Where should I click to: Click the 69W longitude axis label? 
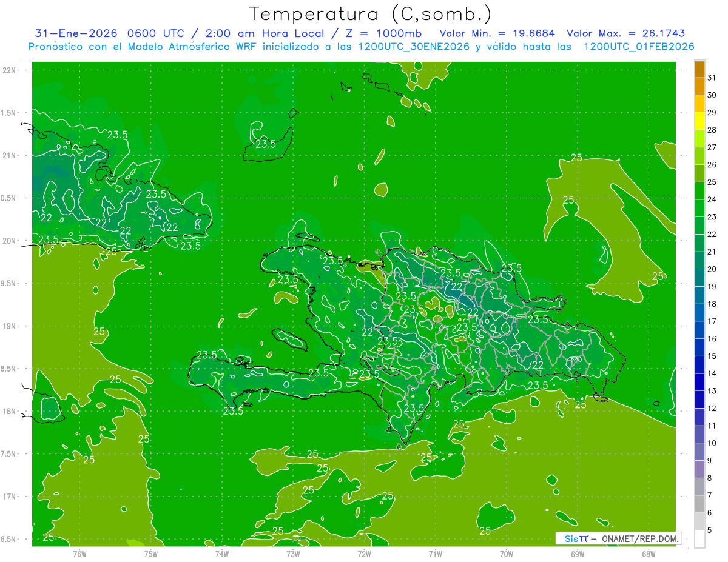point(578,554)
